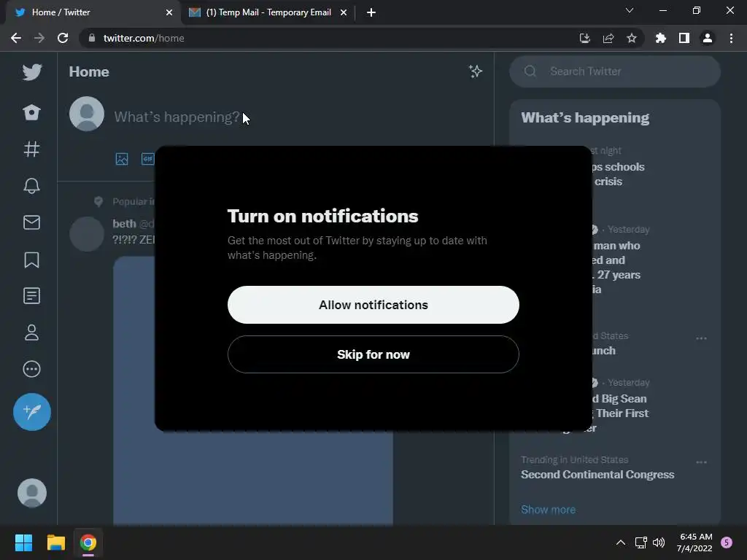This screenshot has height=560, width=747.
Task: Reload the page with refresh icon
Action: pos(63,38)
